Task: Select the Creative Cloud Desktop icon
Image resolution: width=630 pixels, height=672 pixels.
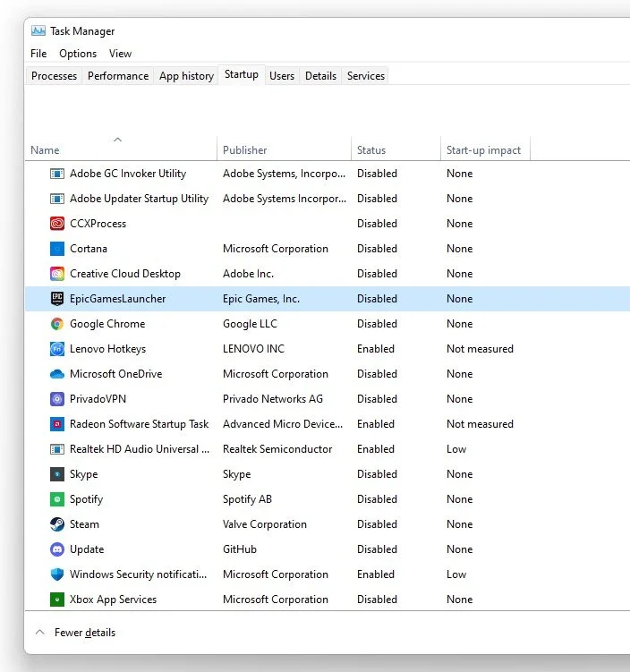Action: 57,274
